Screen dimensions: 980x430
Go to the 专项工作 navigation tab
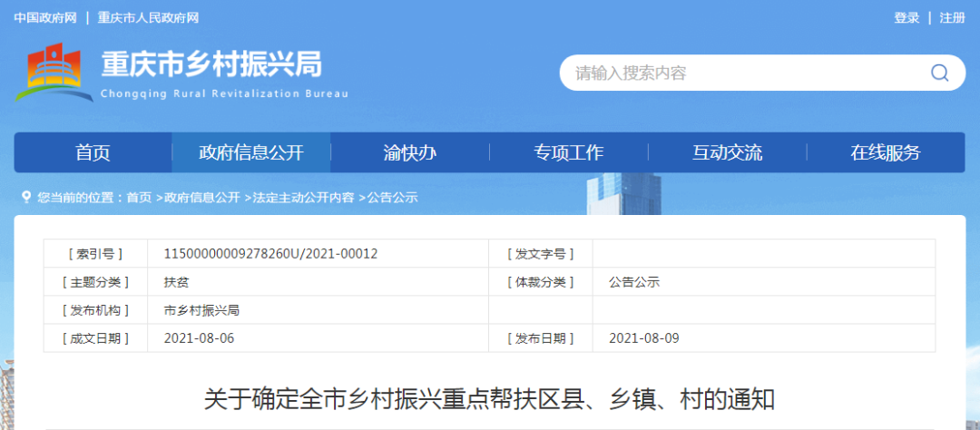coord(568,152)
